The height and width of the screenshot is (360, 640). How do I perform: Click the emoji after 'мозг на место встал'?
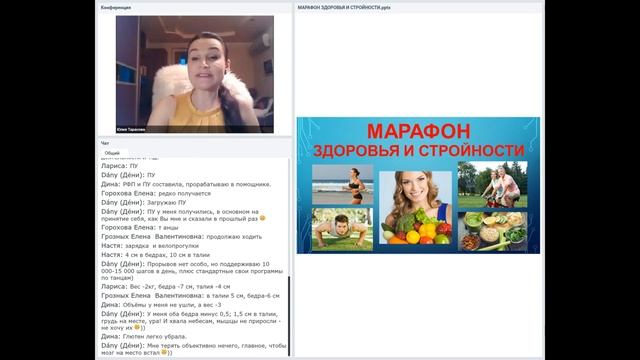(x=164, y=352)
